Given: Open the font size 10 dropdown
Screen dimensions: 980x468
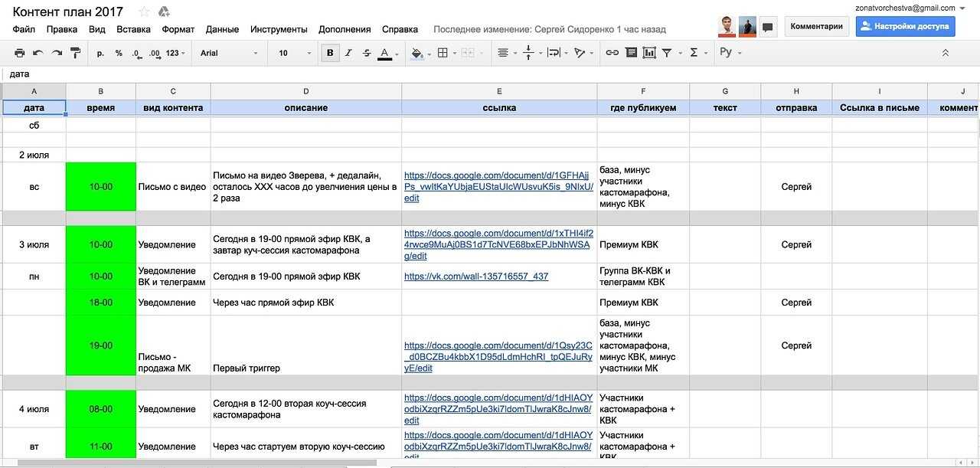Looking at the screenshot, I should click(295, 53).
